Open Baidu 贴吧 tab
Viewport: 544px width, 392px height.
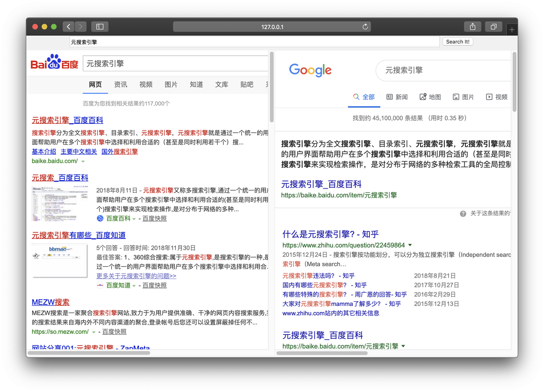coord(247,85)
